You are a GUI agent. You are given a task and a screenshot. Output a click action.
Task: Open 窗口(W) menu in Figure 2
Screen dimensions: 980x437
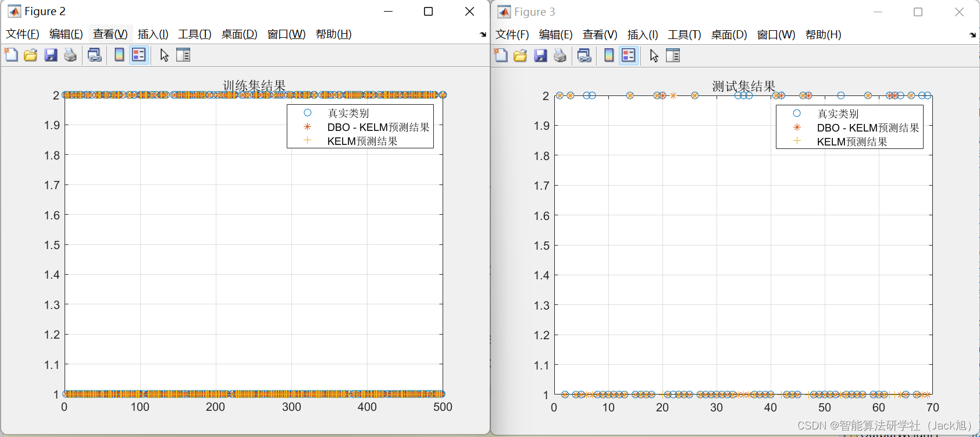[287, 34]
